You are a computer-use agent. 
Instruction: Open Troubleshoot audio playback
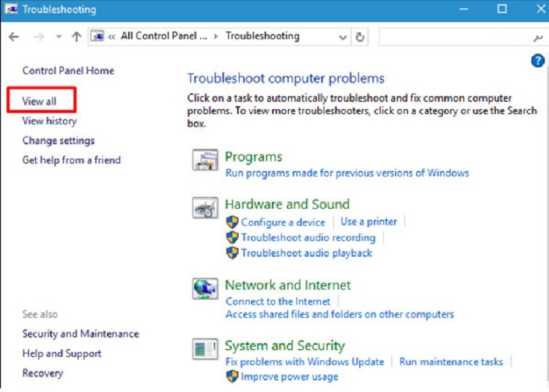(x=306, y=253)
